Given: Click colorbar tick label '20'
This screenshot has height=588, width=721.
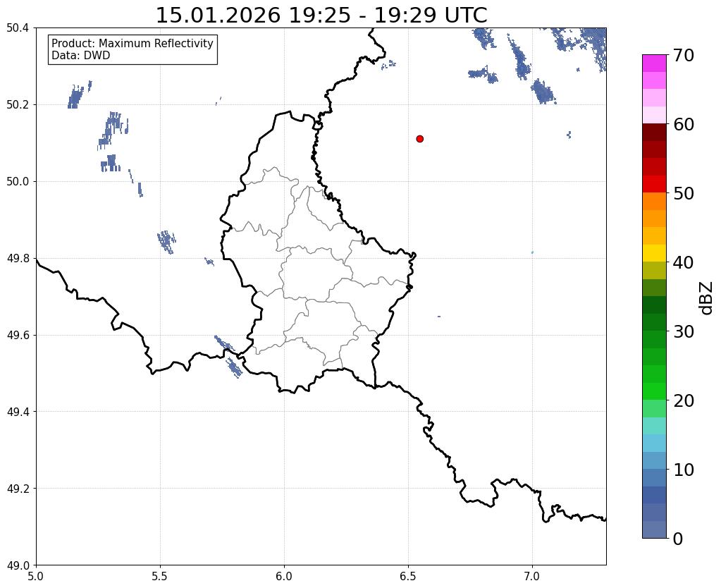Looking at the screenshot, I should (x=684, y=400).
